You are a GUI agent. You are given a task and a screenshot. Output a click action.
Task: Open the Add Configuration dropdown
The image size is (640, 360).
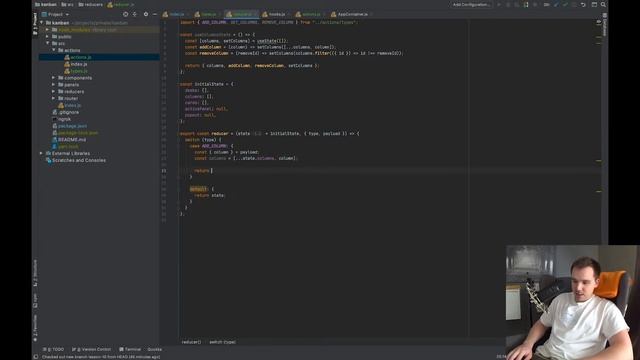471,4
